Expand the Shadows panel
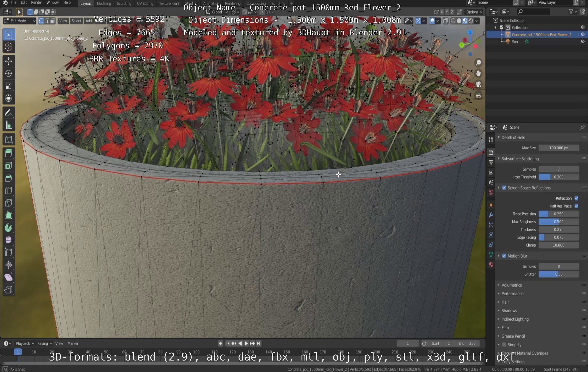Viewport: 588px width, 372px height. pos(509,311)
